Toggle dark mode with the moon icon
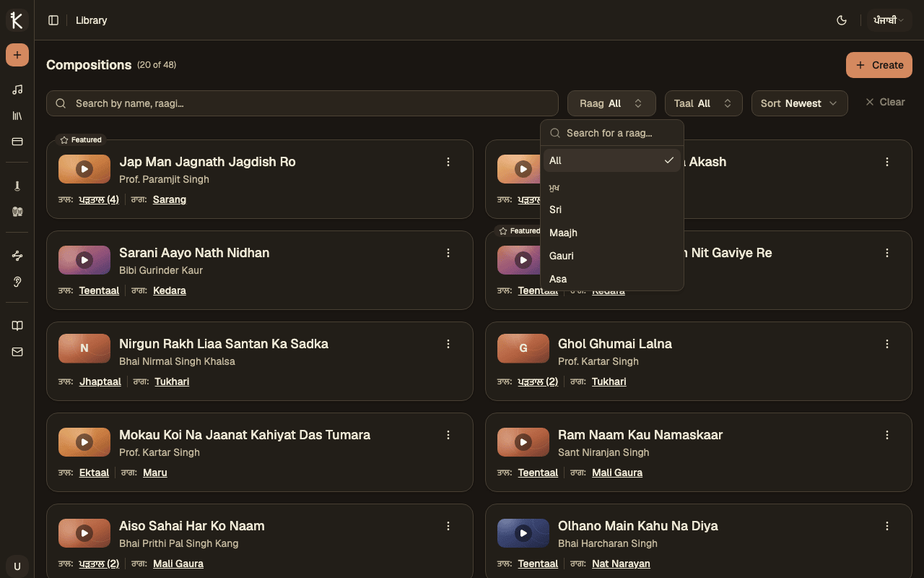 point(841,20)
